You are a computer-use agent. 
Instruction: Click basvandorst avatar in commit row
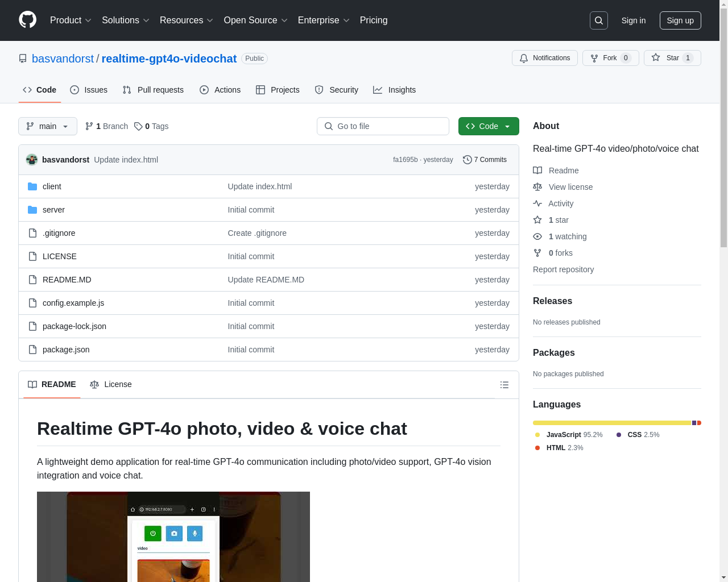(32, 160)
